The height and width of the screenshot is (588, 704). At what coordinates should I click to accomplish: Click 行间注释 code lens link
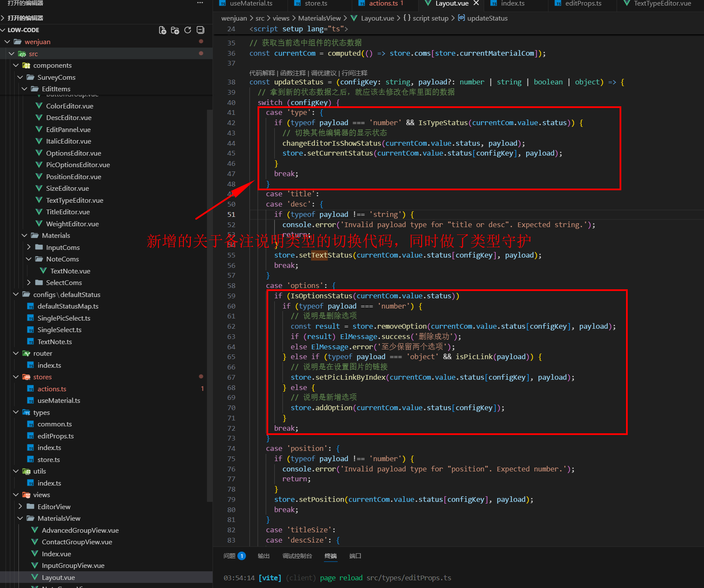coord(355,73)
